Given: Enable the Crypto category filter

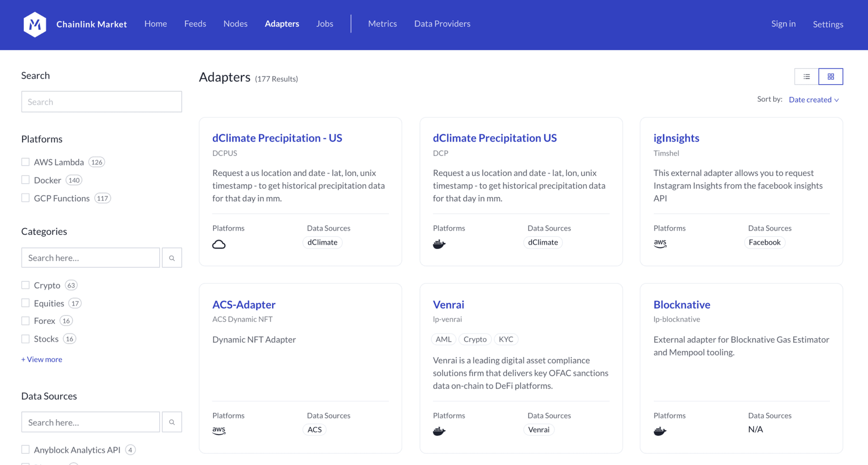Looking at the screenshot, I should click(25, 285).
